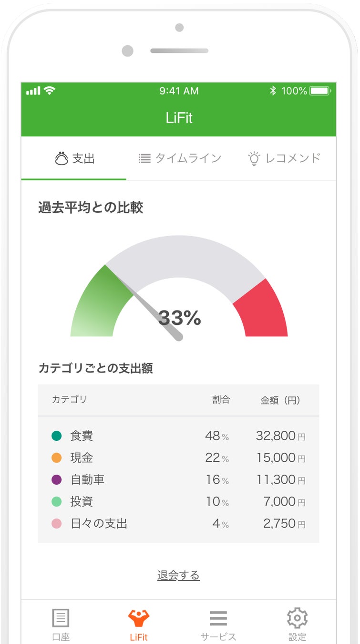Tap the Bluetooth status icon
This screenshot has height=644, width=360.
point(273,91)
